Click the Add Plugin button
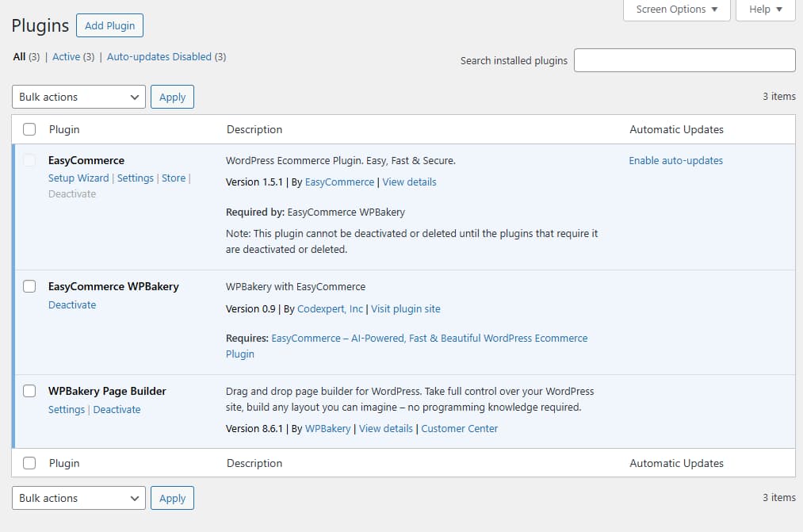Screen dimensions: 803x532 coord(109,25)
